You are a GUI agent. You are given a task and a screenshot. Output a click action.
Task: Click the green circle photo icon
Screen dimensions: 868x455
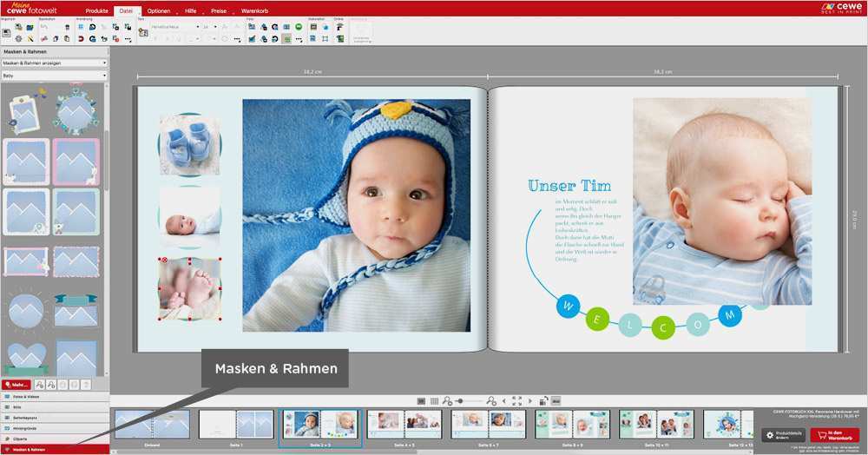tap(299, 27)
